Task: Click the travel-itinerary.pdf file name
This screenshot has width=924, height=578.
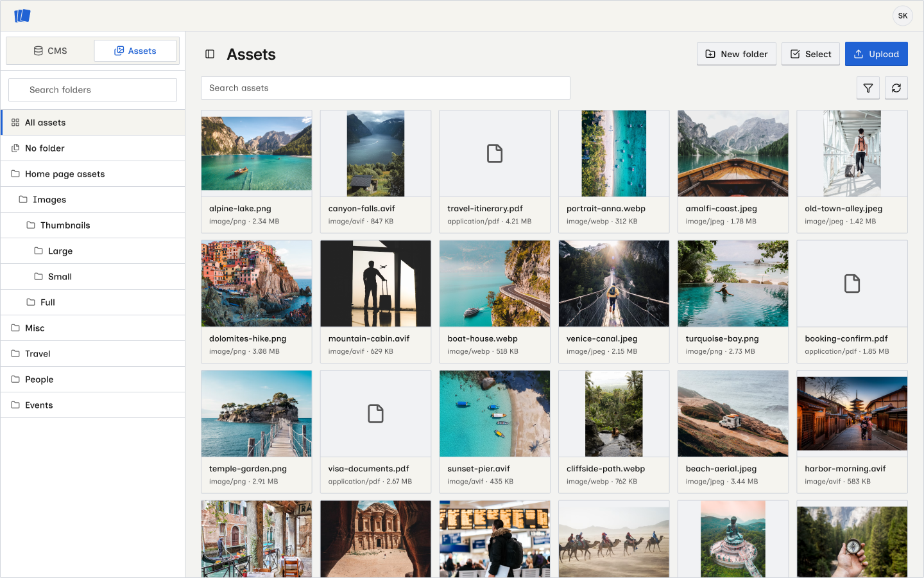Action: (485, 209)
